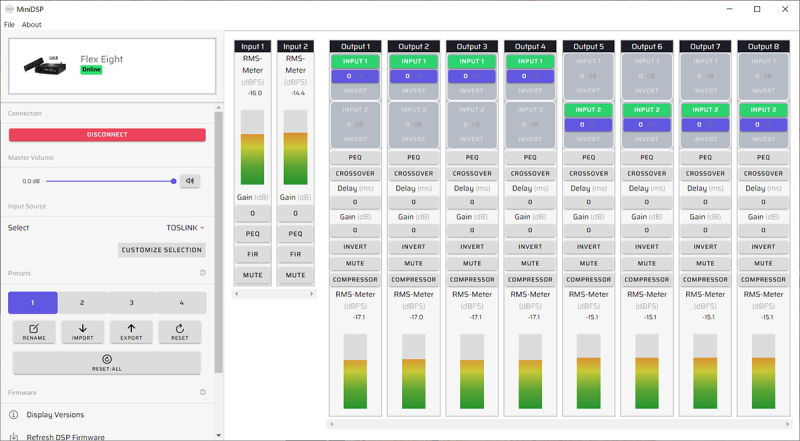Click the Customize Selection button

point(161,250)
